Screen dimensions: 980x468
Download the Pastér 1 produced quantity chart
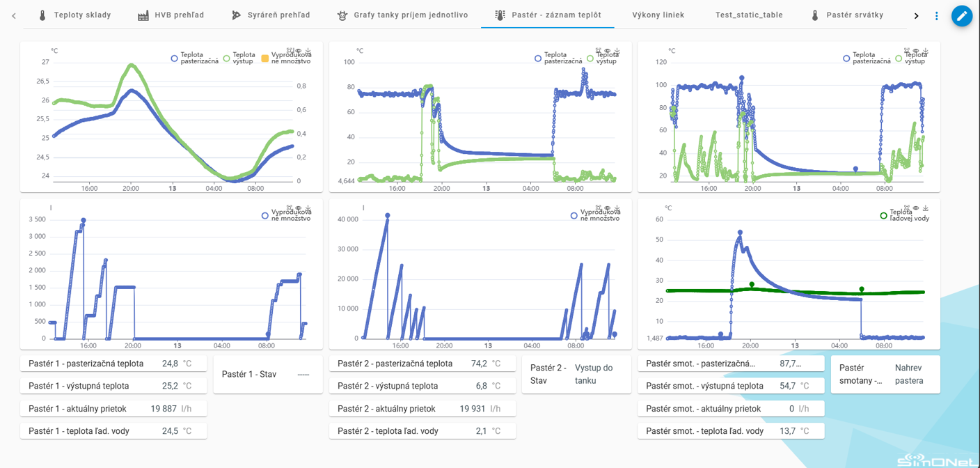(308, 208)
